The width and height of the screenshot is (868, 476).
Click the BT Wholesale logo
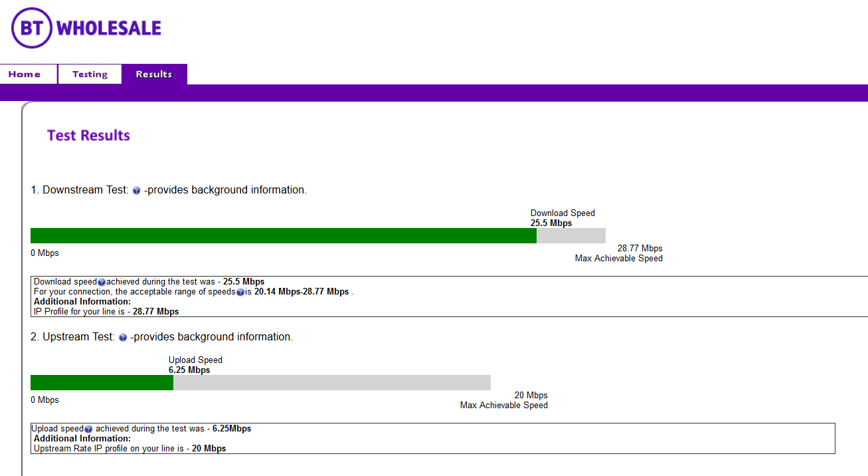(x=86, y=28)
